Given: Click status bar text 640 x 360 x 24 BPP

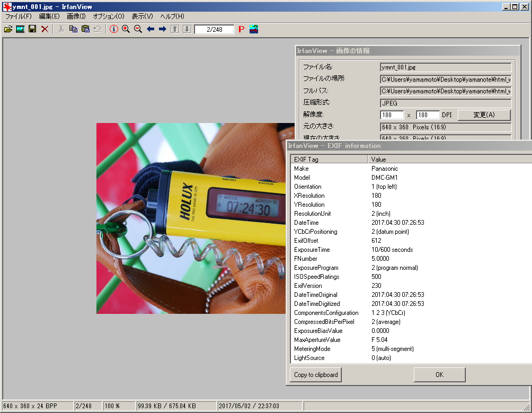Looking at the screenshot, I should point(30,406).
